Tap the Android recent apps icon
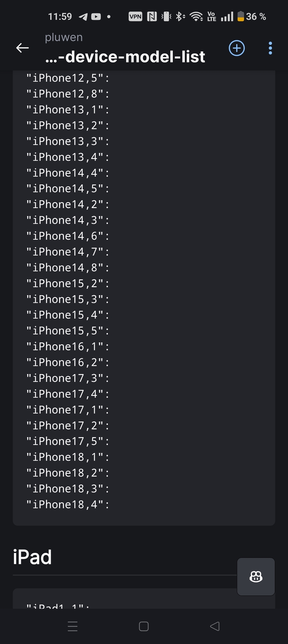 click(72, 627)
